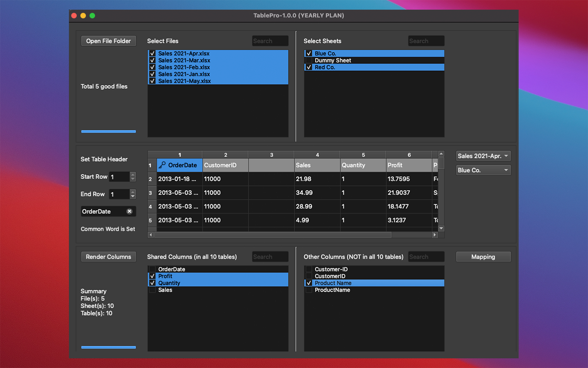Deselect Sales 2021-Jan.xlsx file
Screen dimensions: 588x368
click(x=153, y=74)
